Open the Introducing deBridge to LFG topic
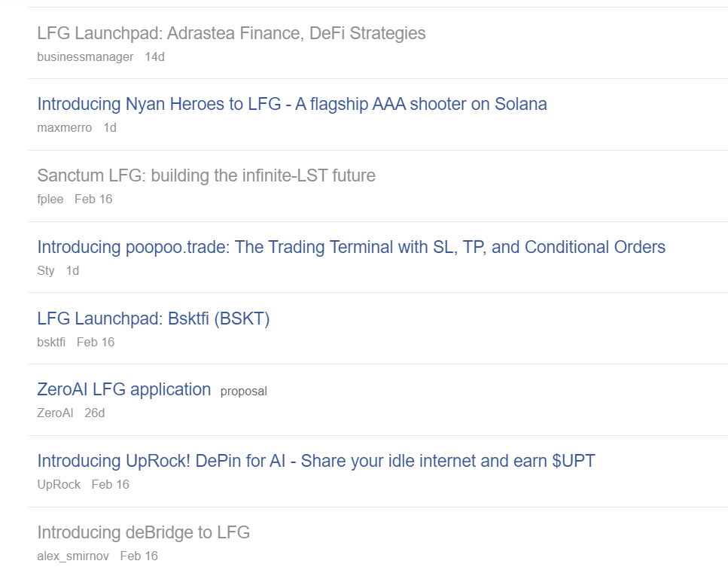This screenshot has height=573, width=728. coord(143,532)
